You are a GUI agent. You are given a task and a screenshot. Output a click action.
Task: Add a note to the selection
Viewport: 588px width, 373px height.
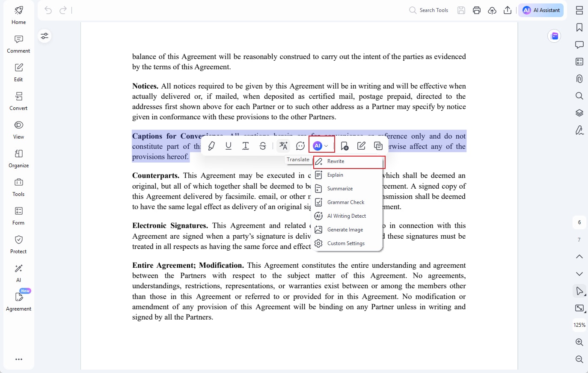[x=344, y=146]
